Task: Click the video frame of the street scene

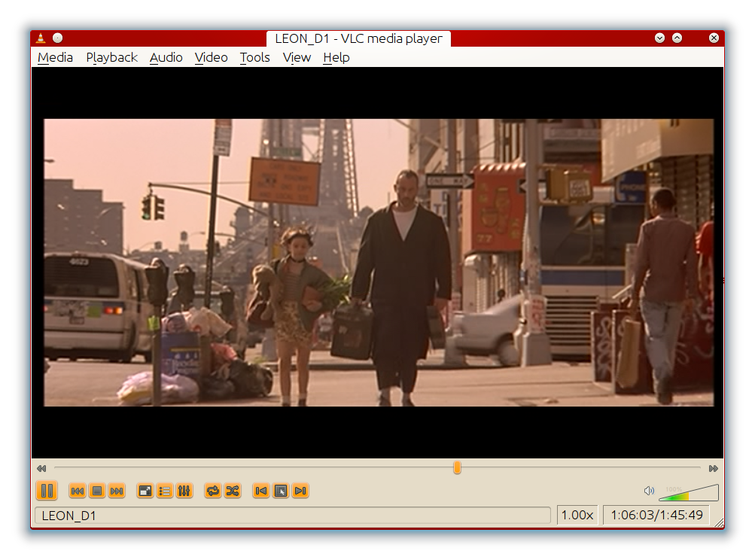Action: (379, 263)
